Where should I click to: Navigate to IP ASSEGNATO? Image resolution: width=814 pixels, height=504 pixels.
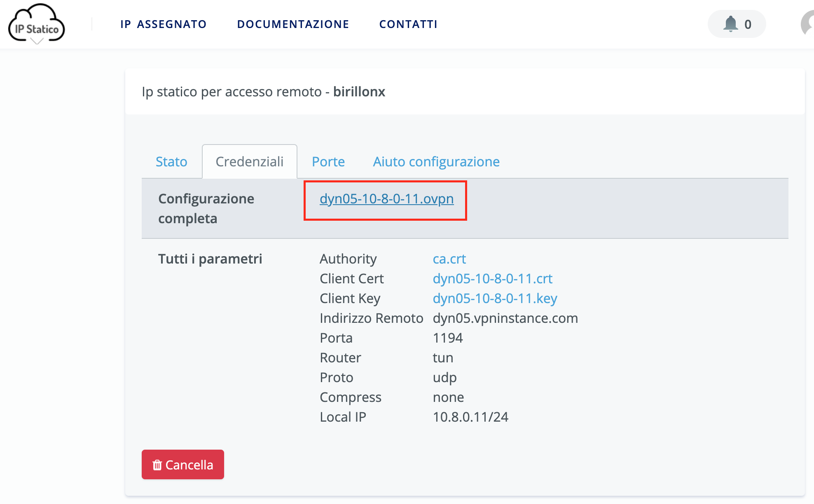pos(163,24)
